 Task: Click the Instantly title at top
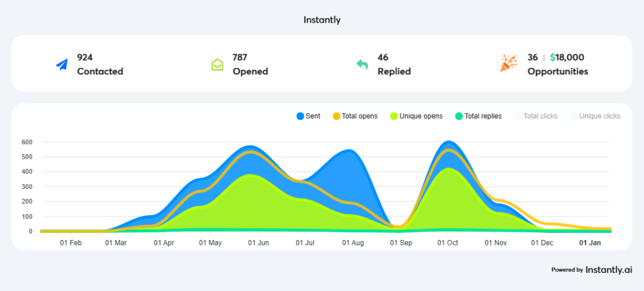pos(322,20)
